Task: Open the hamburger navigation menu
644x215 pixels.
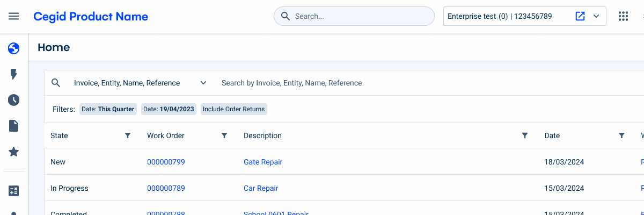Action: point(14,16)
